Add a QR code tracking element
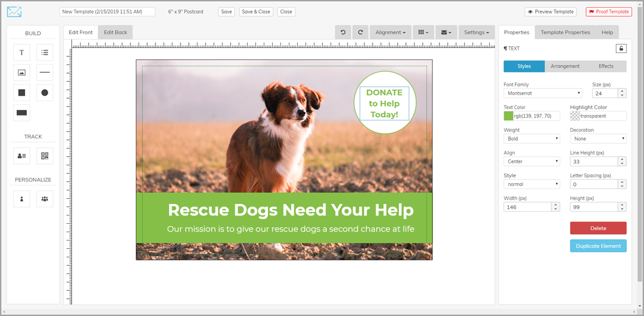This screenshot has height=316, width=644. pos(45,156)
